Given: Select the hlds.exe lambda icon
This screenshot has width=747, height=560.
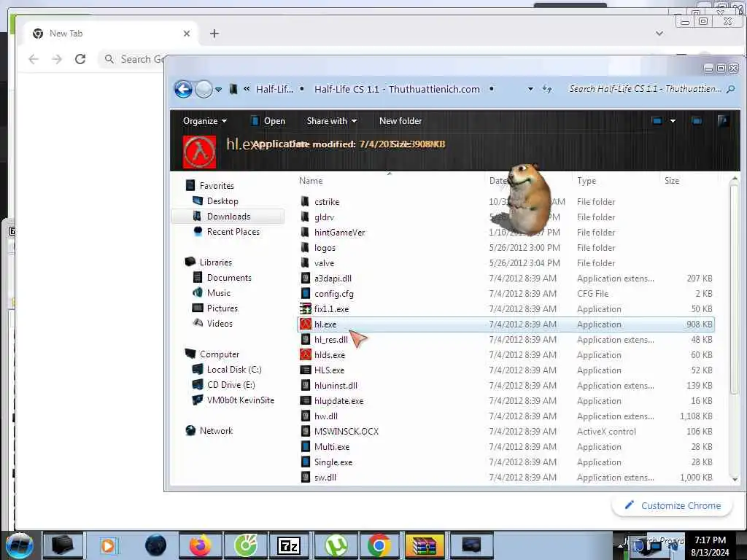Looking at the screenshot, I should point(306,355).
